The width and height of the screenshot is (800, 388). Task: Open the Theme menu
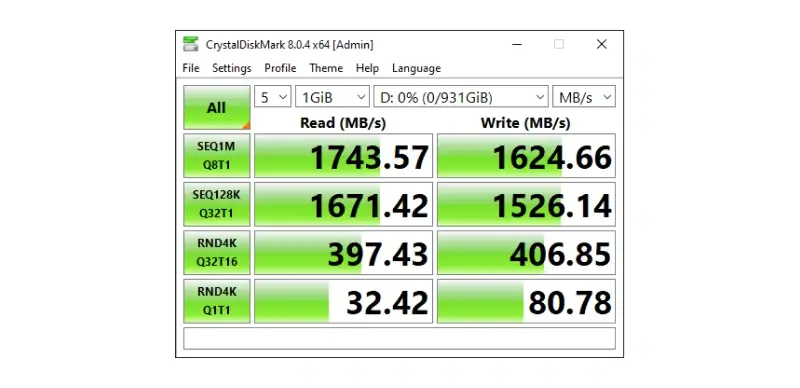[x=326, y=68]
